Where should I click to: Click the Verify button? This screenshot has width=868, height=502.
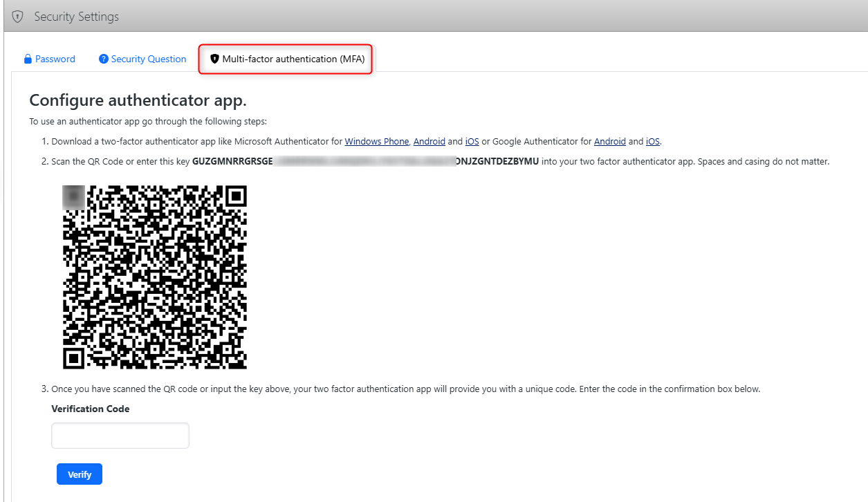(80, 474)
